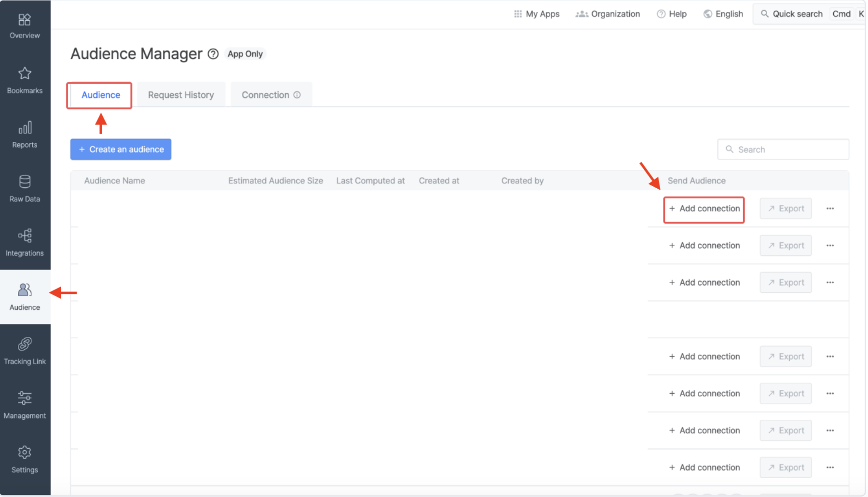Click Export in the first row
868x497 pixels.
coord(786,208)
